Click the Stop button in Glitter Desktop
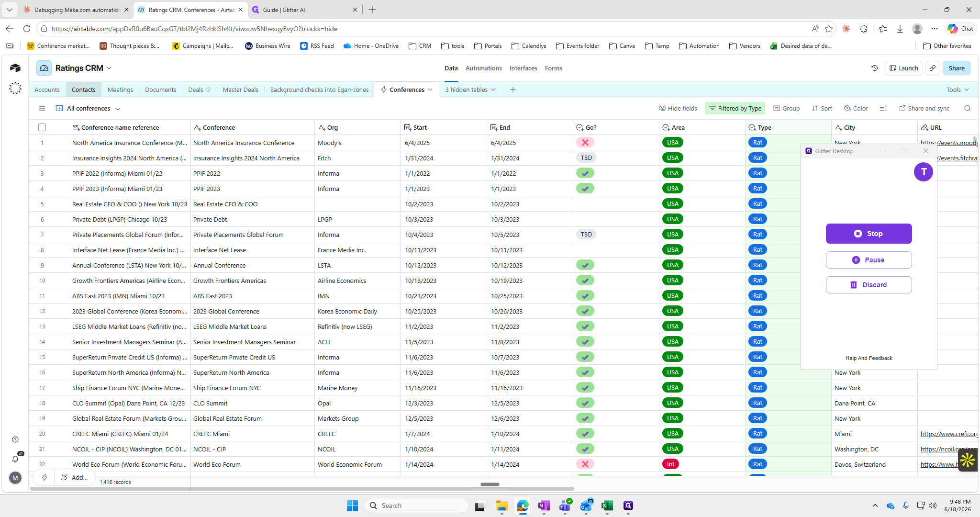 point(869,234)
